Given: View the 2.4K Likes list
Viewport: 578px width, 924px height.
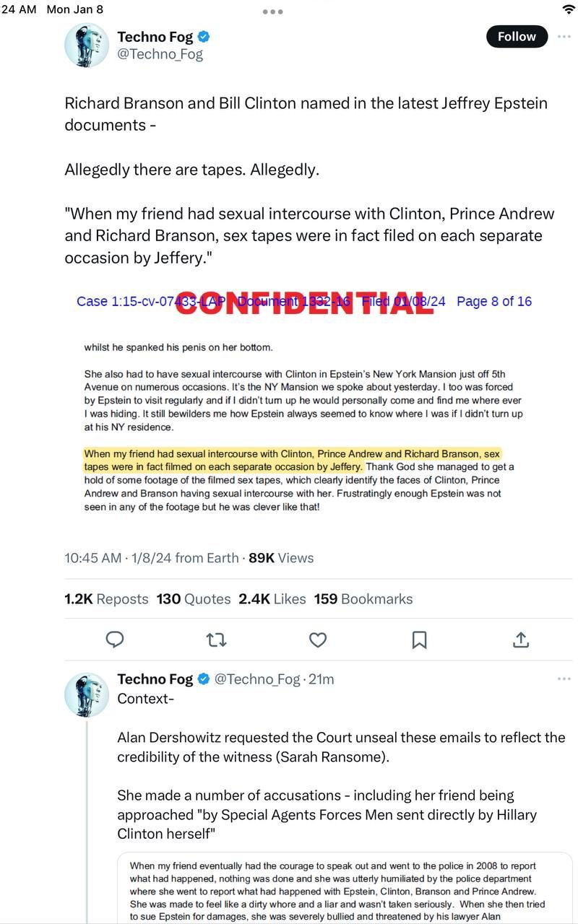Looking at the screenshot, I should [x=272, y=599].
